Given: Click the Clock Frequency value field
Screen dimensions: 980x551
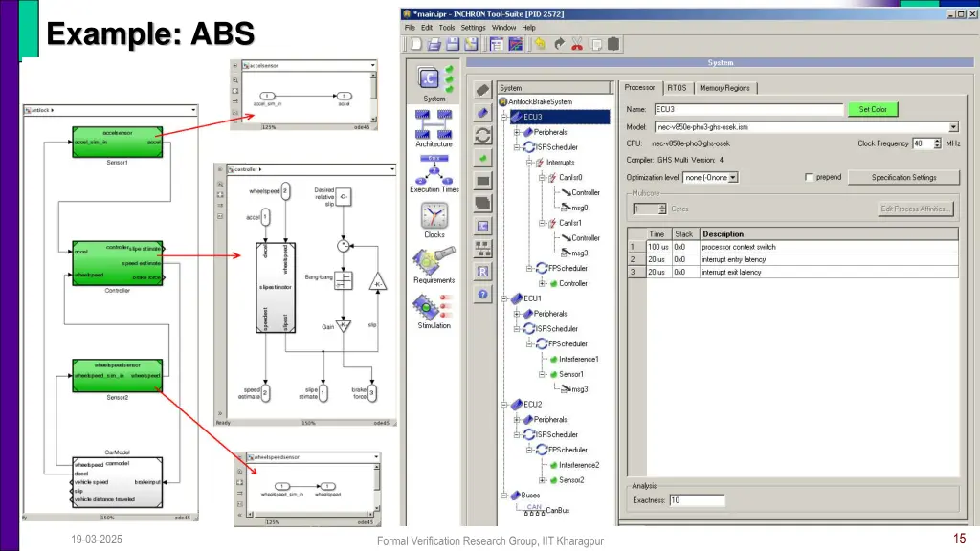Looking at the screenshot, I should pyautogui.click(x=922, y=143).
